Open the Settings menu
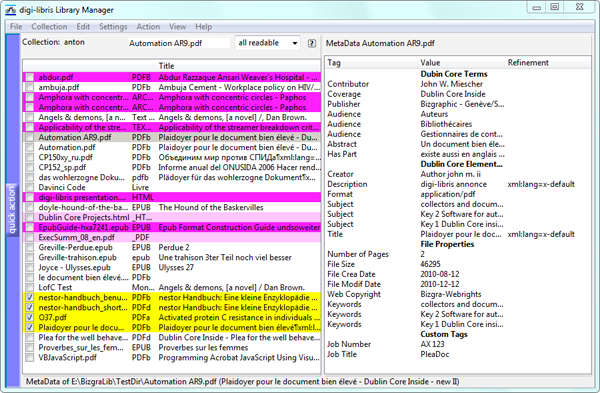The image size is (600, 393). tap(113, 26)
